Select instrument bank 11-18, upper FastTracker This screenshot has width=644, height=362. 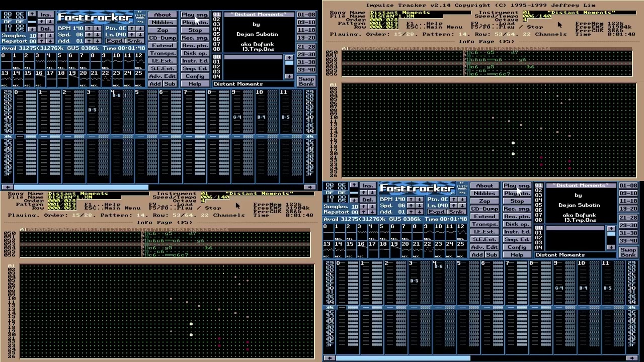click(x=306, y=30)
